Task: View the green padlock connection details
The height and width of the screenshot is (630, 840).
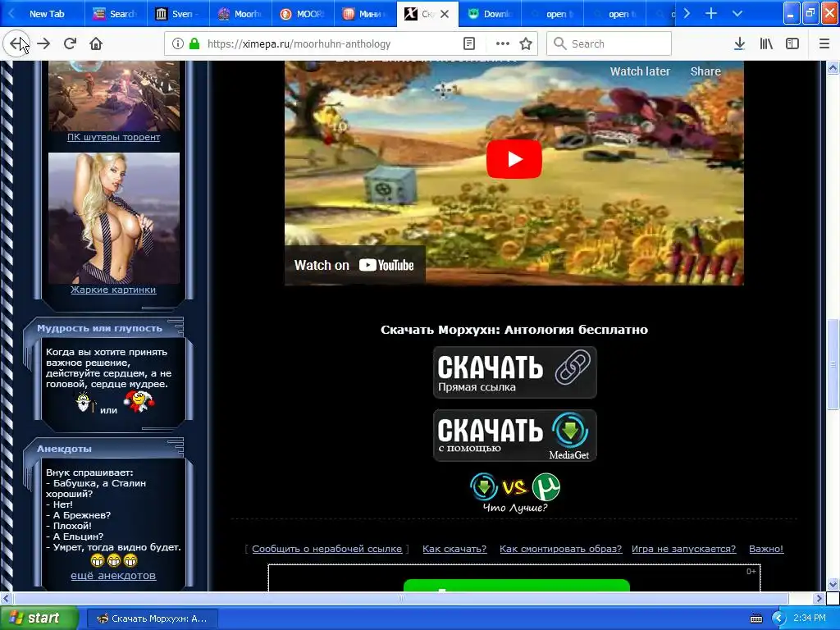Action: click(x=194, y=43)
